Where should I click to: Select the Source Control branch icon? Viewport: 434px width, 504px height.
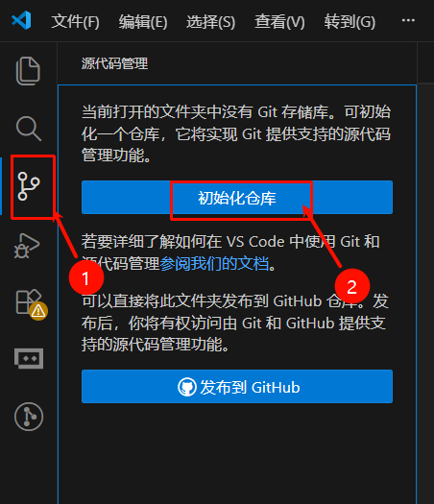coord(29,186)
